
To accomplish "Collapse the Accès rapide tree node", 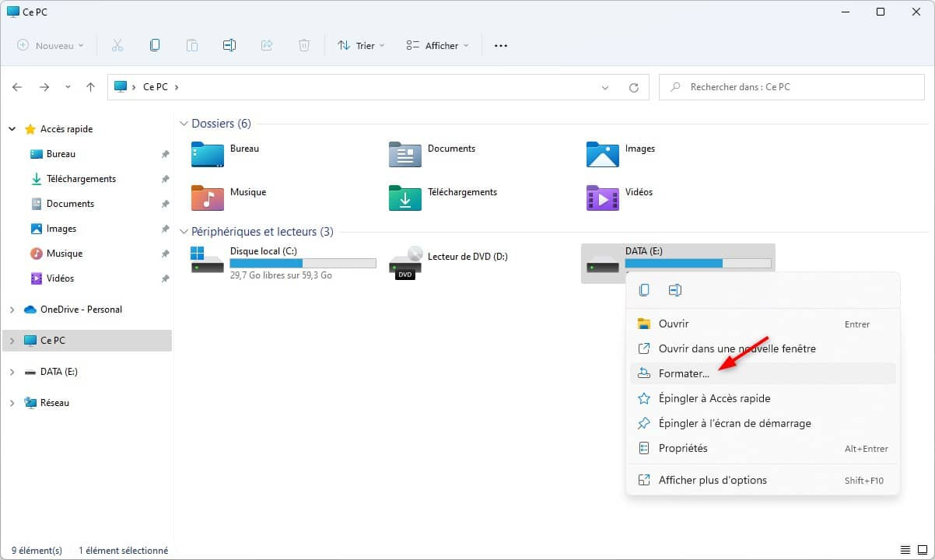I will 12,129.
